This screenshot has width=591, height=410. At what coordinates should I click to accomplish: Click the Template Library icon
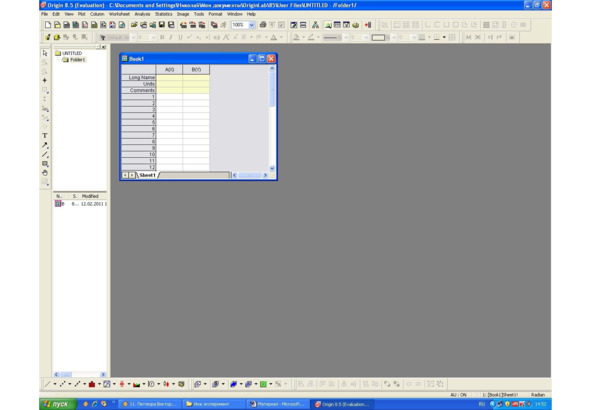point(181,384)
